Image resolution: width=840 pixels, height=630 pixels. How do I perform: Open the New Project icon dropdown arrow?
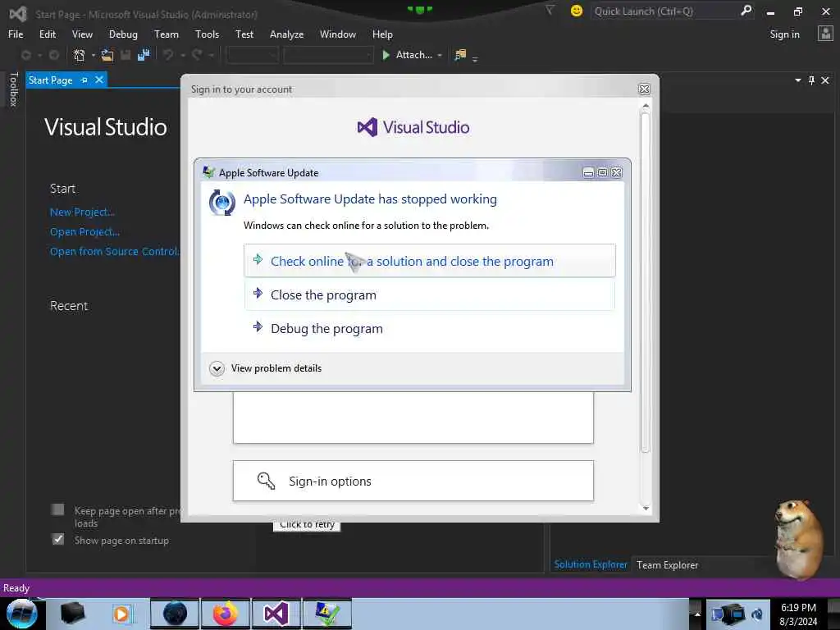click(x=94, y=55)
